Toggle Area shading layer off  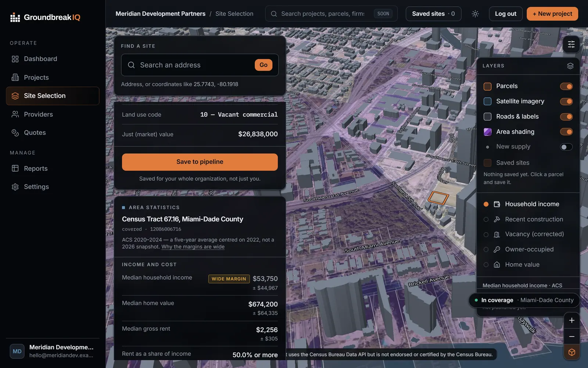point(566,132)
